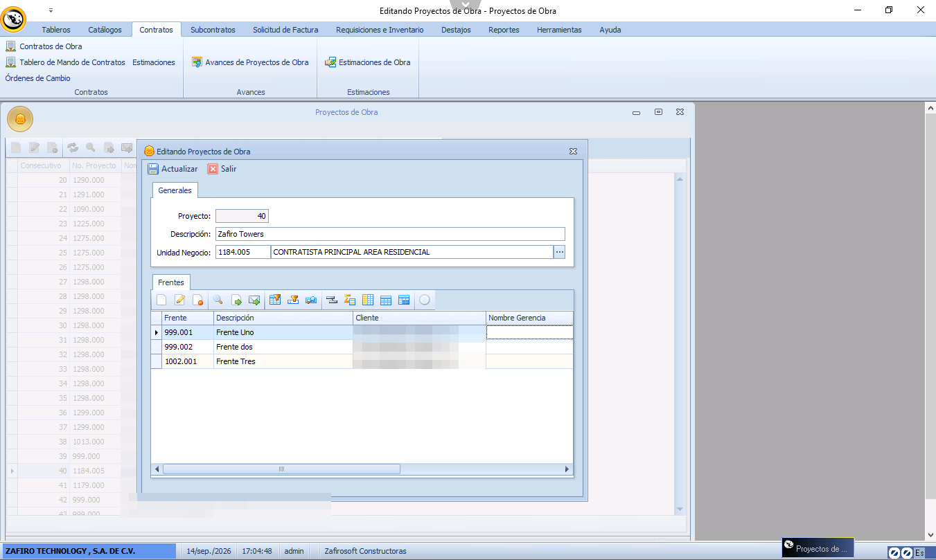
Task: Open the quick access toolbar customize arrow
Action: (x=51, y=11)
